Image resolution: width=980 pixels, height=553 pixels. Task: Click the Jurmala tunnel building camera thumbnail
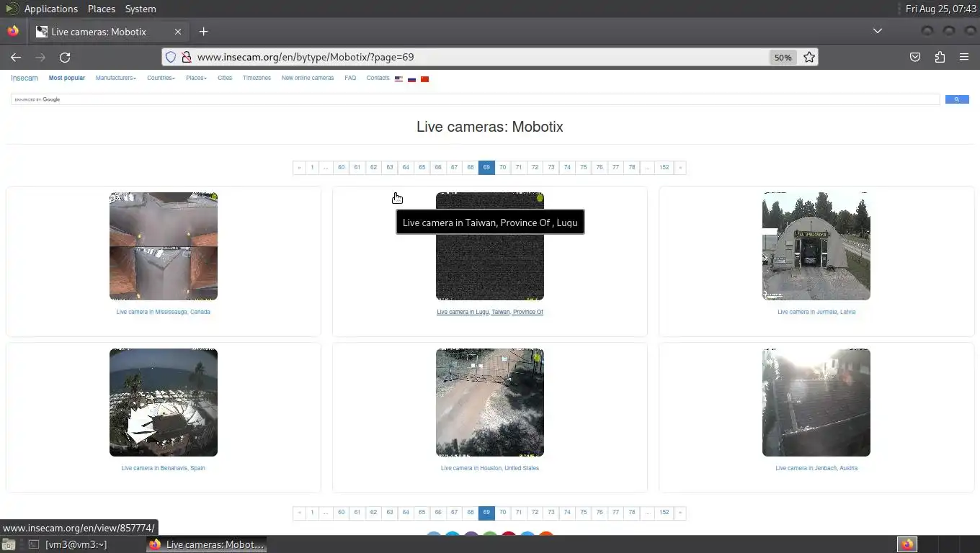point(816,246)
